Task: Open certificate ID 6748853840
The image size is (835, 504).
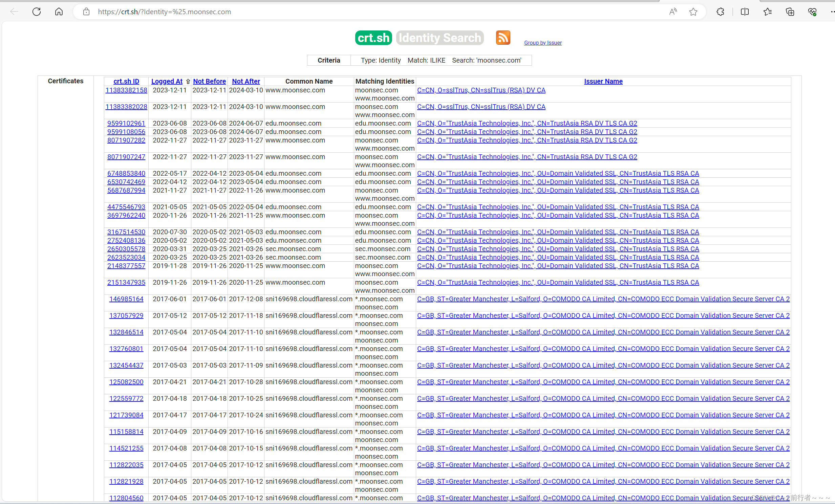Action: tap(126, 173)
